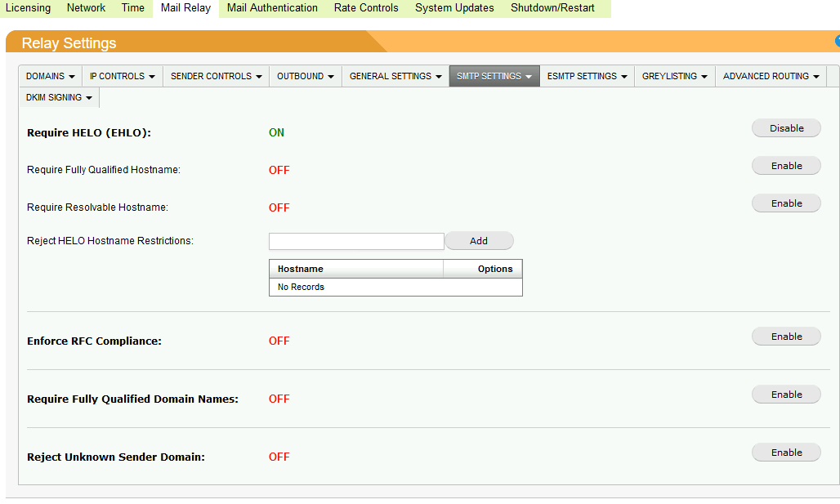Expand the IP CONTROLS dropdown
This screenshot has height=504, width=840.
tap(122, 76)
